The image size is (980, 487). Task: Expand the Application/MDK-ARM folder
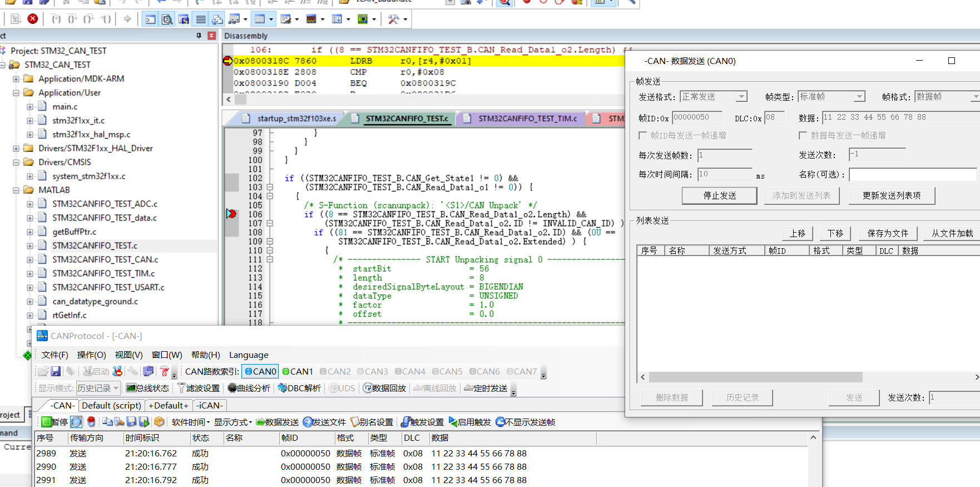(16, 79)
